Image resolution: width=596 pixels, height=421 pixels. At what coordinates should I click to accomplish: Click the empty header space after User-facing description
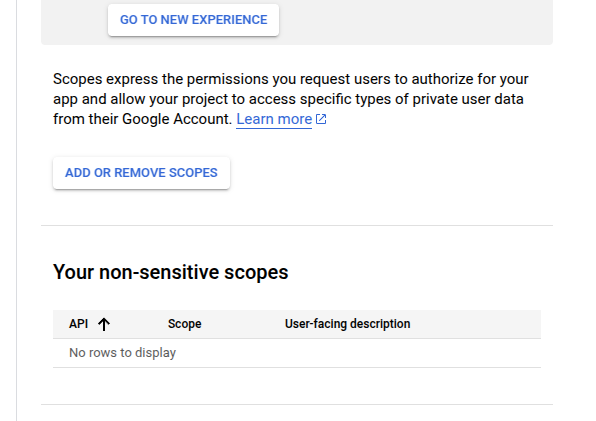pyautogui.click(x=475, y=324)
